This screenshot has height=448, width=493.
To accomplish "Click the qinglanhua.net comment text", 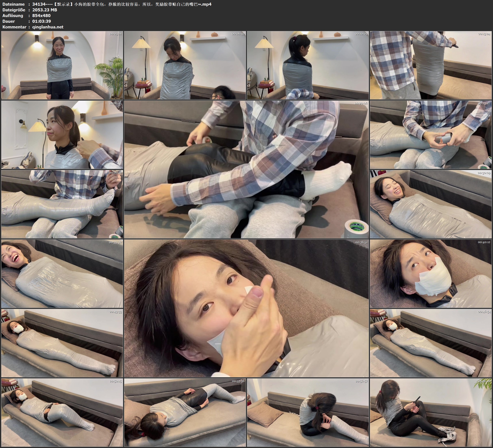I will 48,27.
